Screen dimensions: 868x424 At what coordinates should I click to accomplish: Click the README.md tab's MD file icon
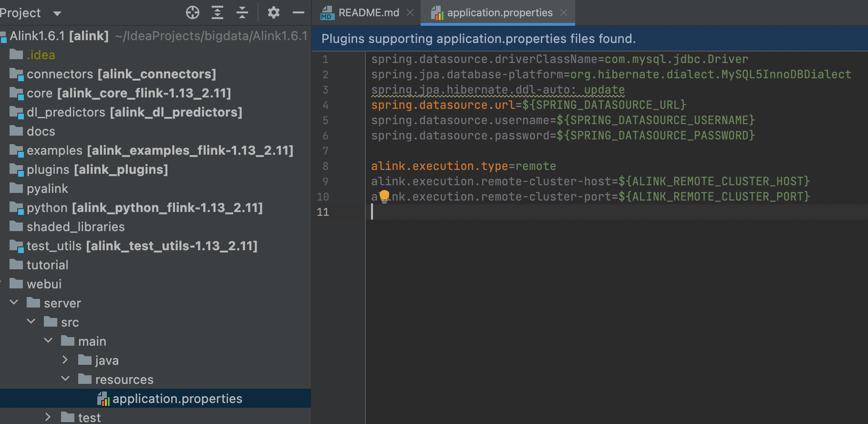(x=327, y=13)
